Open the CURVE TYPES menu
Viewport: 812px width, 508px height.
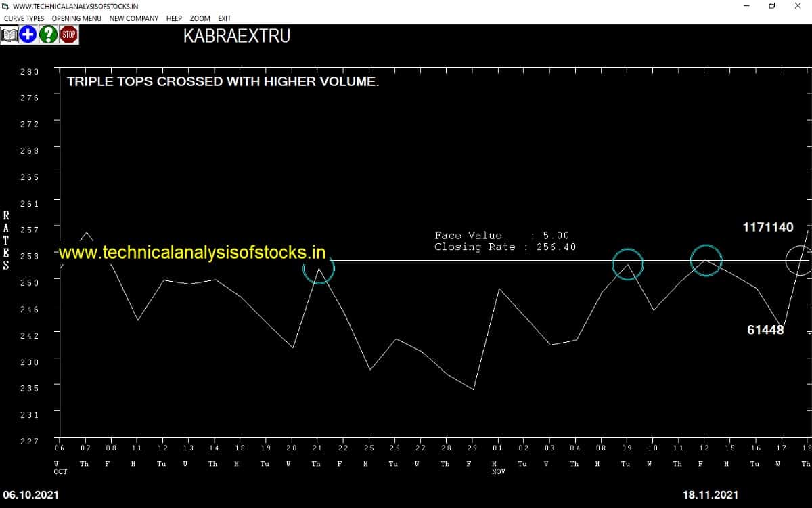tap(24, 18)
